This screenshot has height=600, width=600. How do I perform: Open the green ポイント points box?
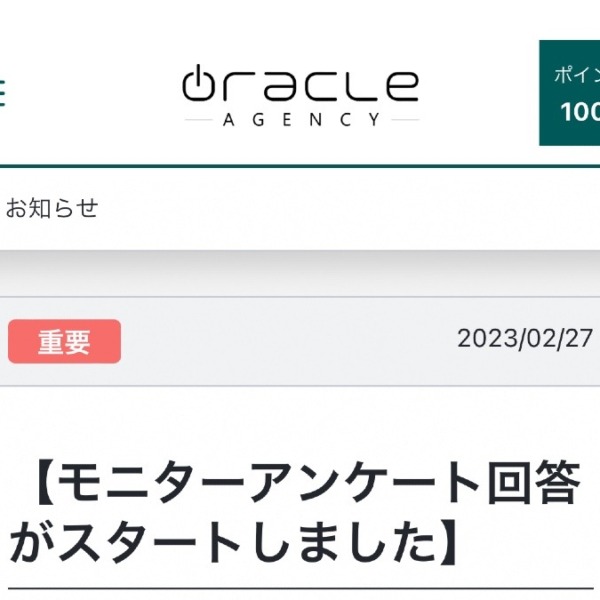pyautogui.click(x=569, y=93)
